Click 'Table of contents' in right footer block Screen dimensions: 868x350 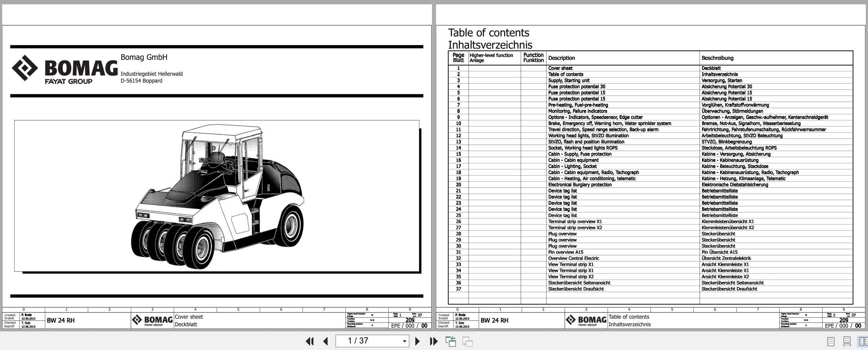pos(629,317)
